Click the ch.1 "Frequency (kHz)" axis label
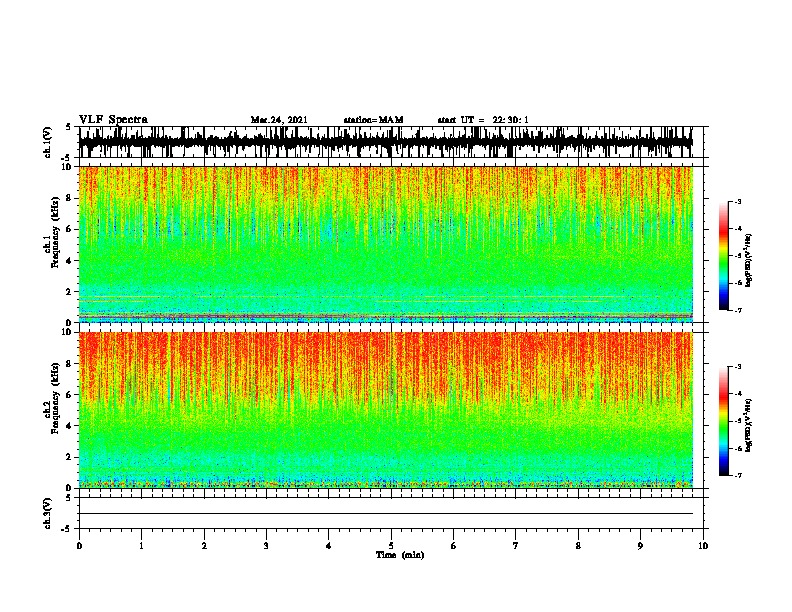This screenshot has height=612, width=792. [55, 232]
